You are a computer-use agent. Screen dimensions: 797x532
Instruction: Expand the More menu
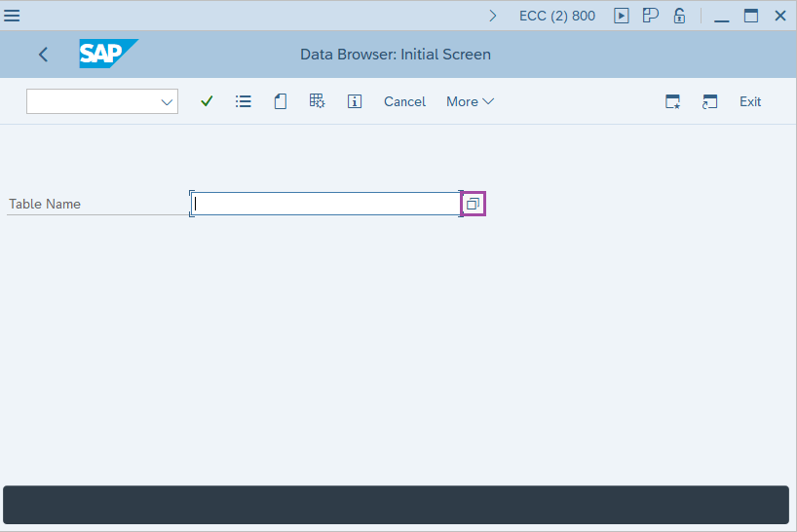coord(470,101)
